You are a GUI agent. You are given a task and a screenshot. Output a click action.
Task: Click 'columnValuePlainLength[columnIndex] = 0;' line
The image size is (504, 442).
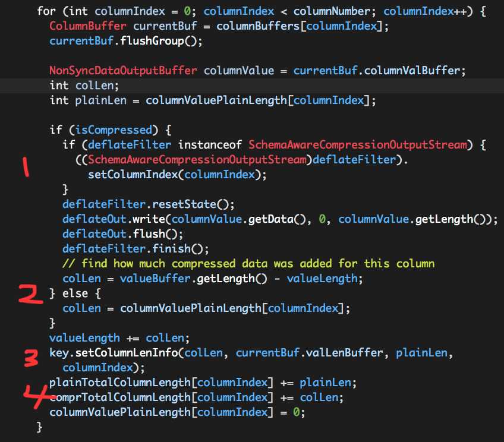pos(177,412)
